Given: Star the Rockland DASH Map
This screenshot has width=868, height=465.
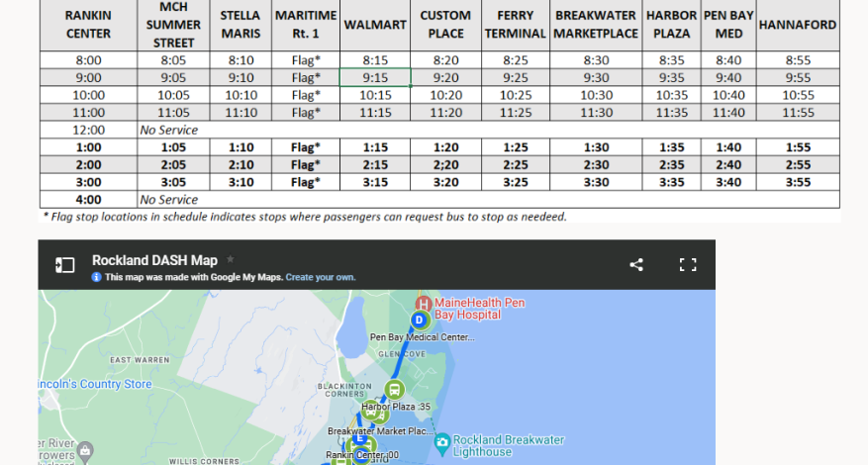Looking at the screenshot, I should pos(231,259).
